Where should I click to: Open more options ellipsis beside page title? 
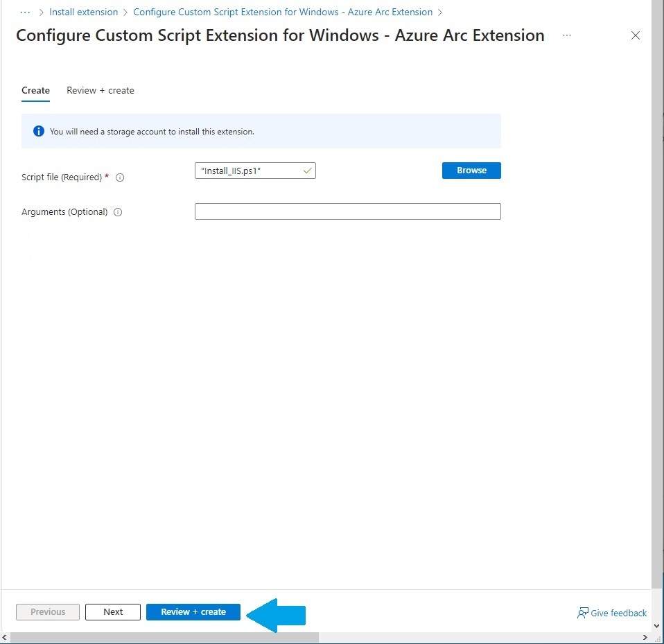566,35
